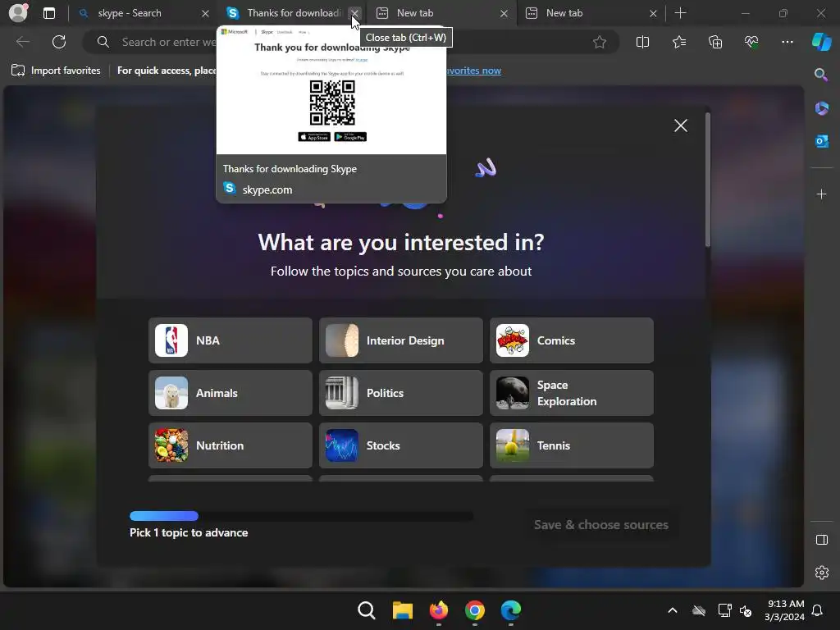Screen dimensions: 840x630
Task: Open the Collections icon
Action: tap(715, 42)
